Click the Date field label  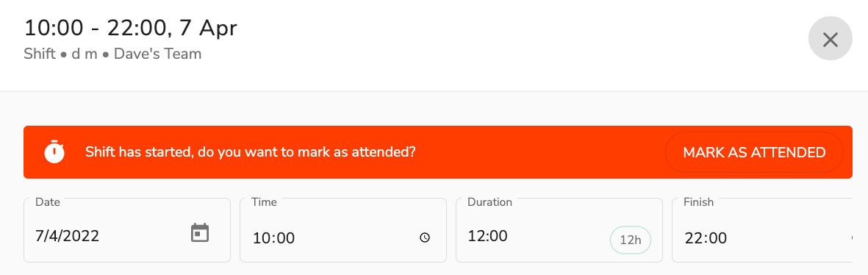tap(48, 202)
